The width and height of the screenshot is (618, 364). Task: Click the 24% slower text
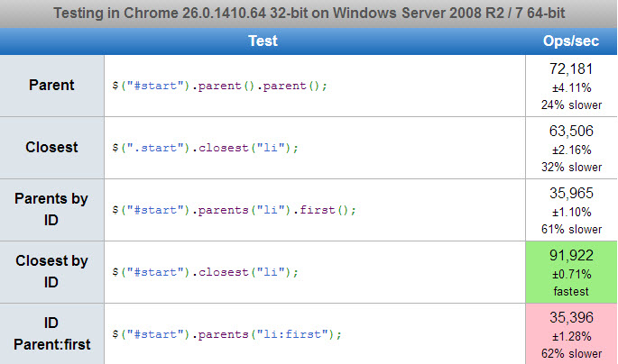point(571,105)
